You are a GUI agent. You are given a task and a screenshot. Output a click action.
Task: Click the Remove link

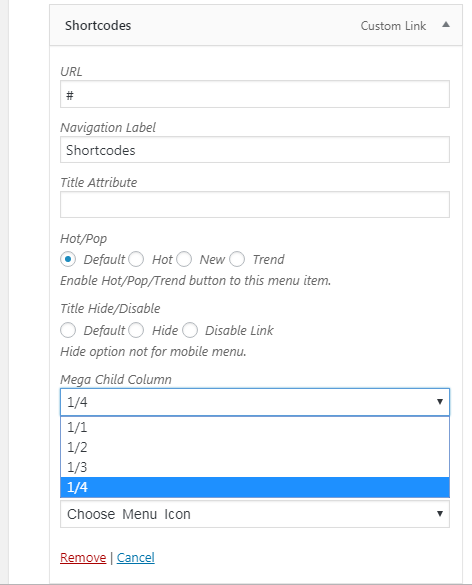point(83,557)
